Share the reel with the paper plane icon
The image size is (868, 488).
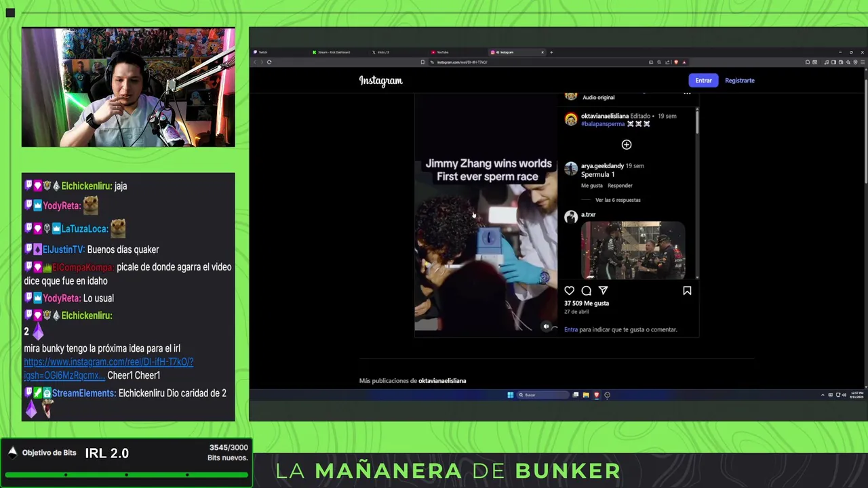[x=603, y=291]
